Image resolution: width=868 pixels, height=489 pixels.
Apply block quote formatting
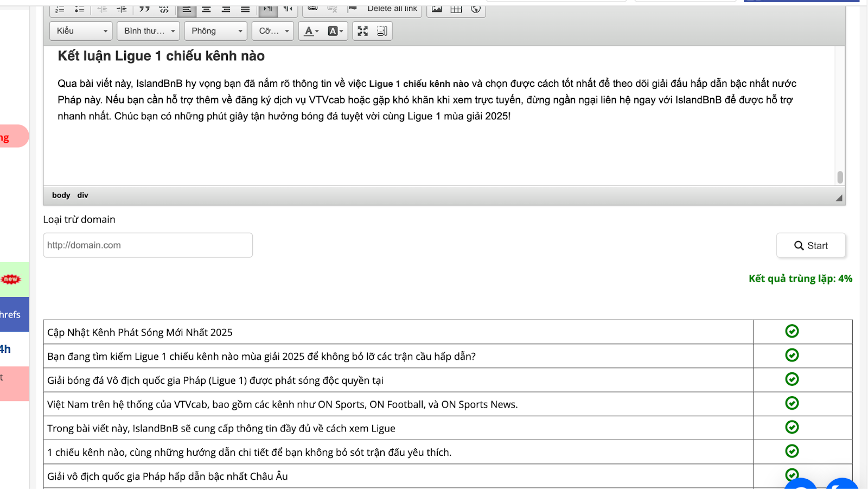(x=144, y=9)
